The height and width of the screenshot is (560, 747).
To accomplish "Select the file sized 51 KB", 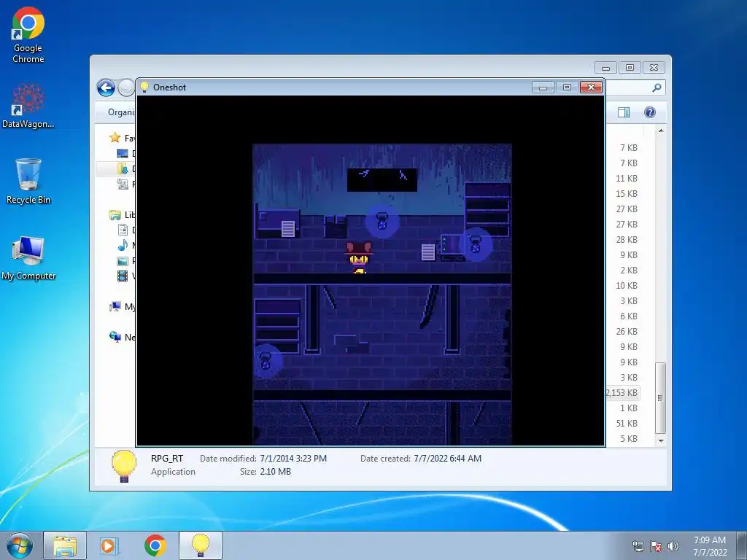I will 626,424.
